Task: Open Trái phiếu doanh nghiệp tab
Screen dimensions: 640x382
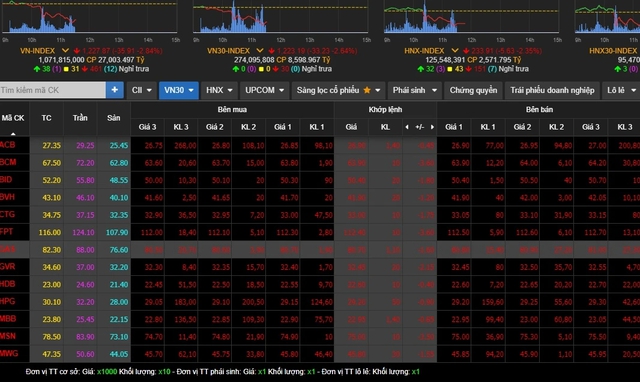Action: click(x=552, y=90)
